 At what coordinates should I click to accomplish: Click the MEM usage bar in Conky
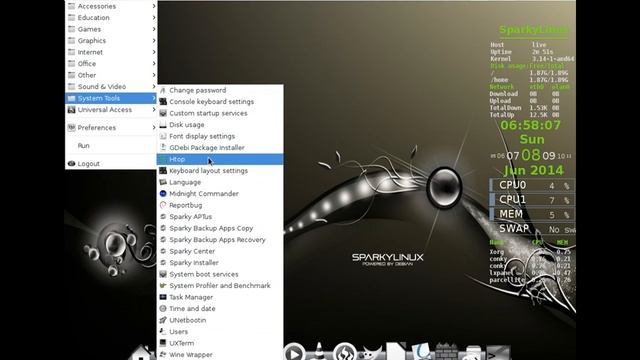point(532,214)
